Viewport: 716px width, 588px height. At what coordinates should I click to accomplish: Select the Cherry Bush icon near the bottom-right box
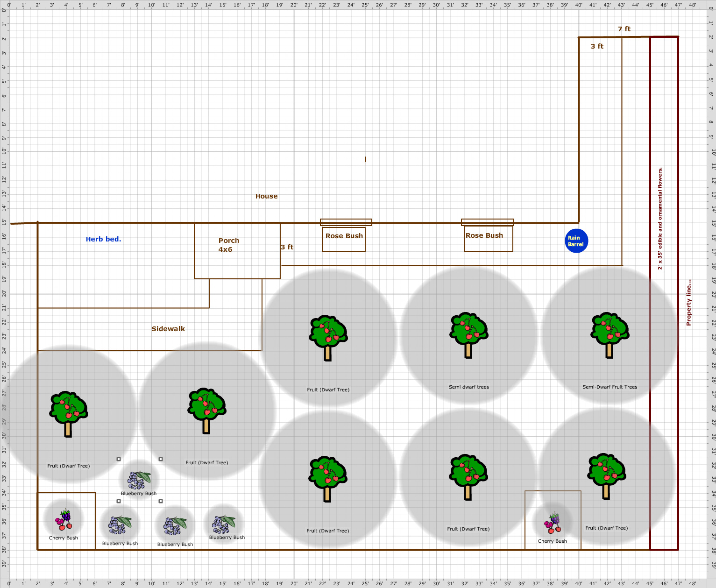(553, 523)
